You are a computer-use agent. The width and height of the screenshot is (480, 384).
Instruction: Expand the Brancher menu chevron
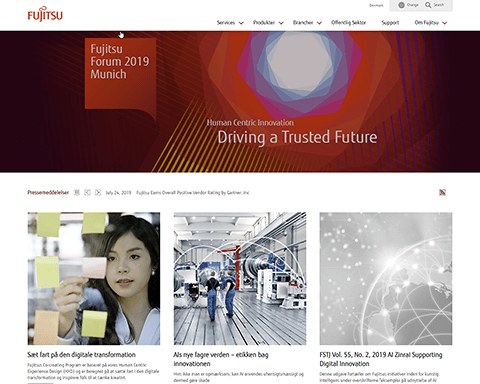[319, 23]
